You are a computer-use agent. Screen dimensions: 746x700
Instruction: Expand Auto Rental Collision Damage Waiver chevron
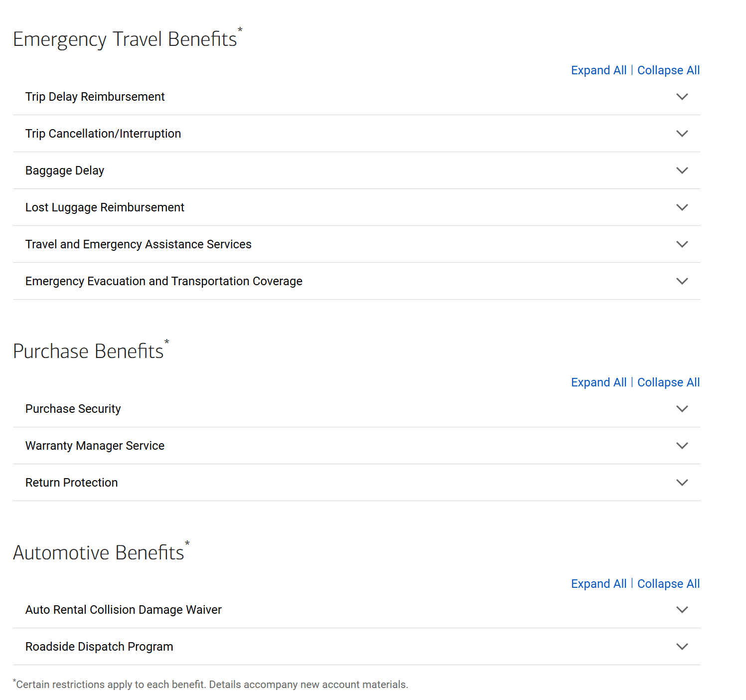point(682,610)
